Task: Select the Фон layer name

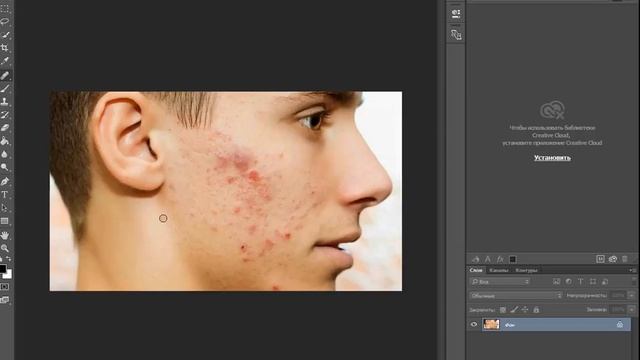Action: (510, 325)
